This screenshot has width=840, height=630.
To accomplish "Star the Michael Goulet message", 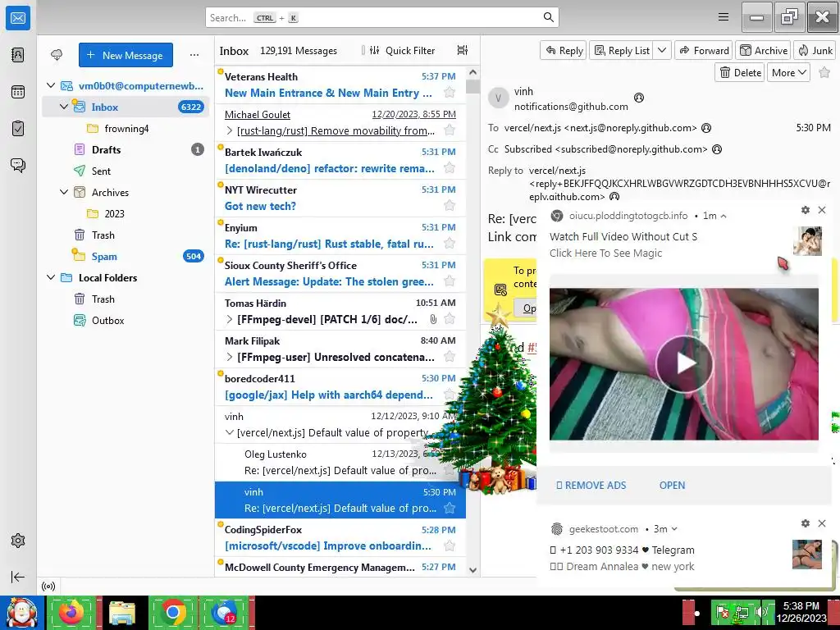I will click(x=450, y=130).
